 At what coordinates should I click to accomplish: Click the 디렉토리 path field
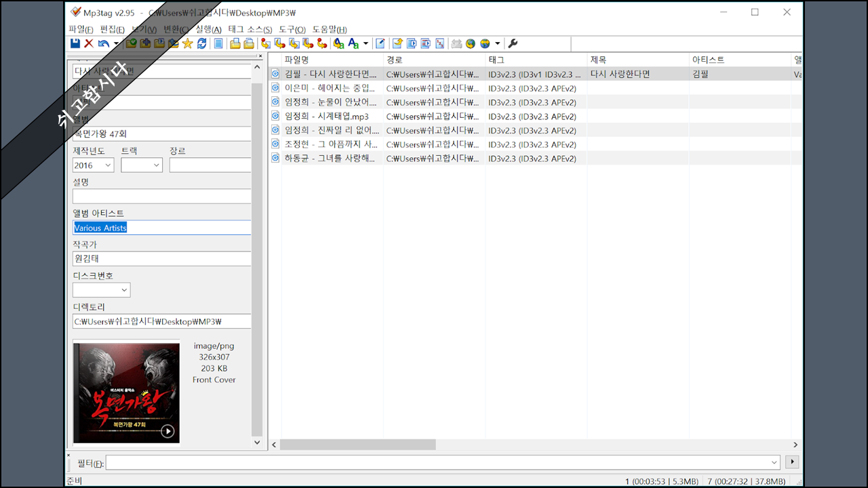click(162, 321)
